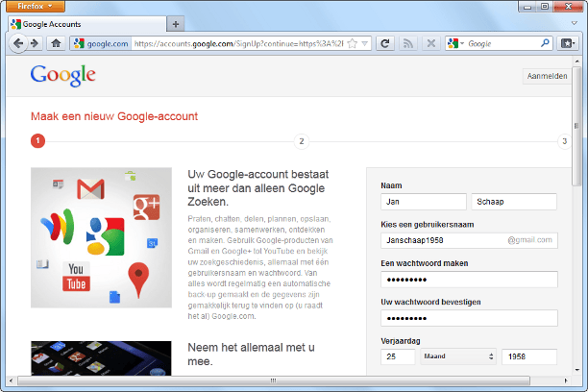The height and width of the screenshot is (392, 588).
Task: Click the Een wachtwoord maken password field
Action: click(x=469, y=280)
